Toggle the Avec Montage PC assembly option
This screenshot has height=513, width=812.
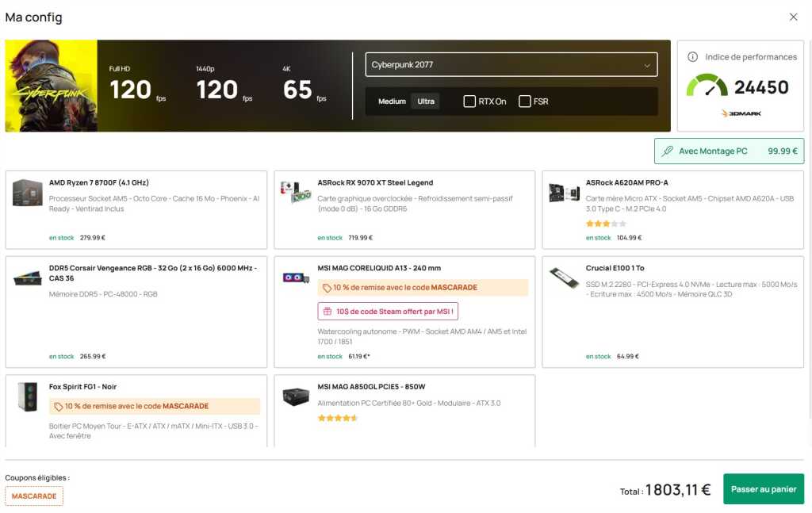pos(729,151)
